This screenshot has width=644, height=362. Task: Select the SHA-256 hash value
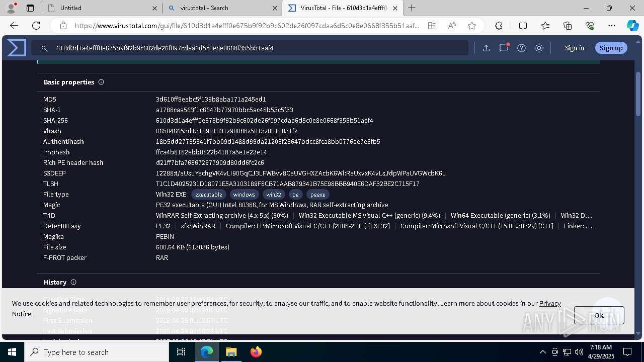pyautogui.click(x=265, y=121)
